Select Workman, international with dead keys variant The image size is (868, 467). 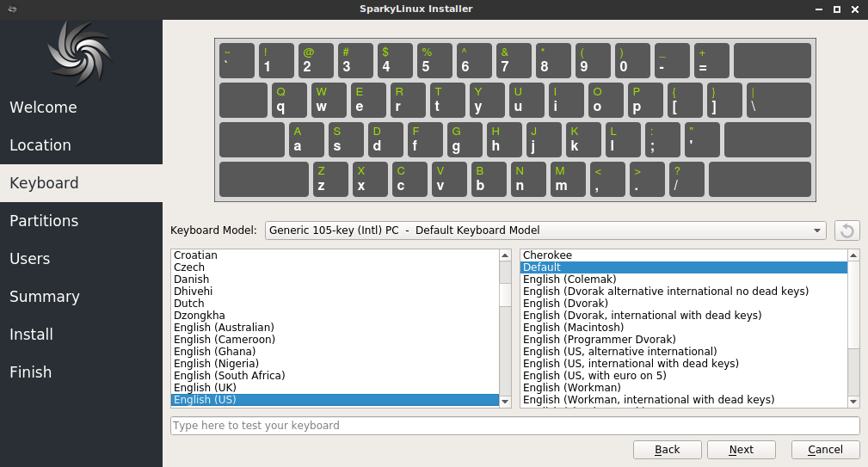(684, 400)
